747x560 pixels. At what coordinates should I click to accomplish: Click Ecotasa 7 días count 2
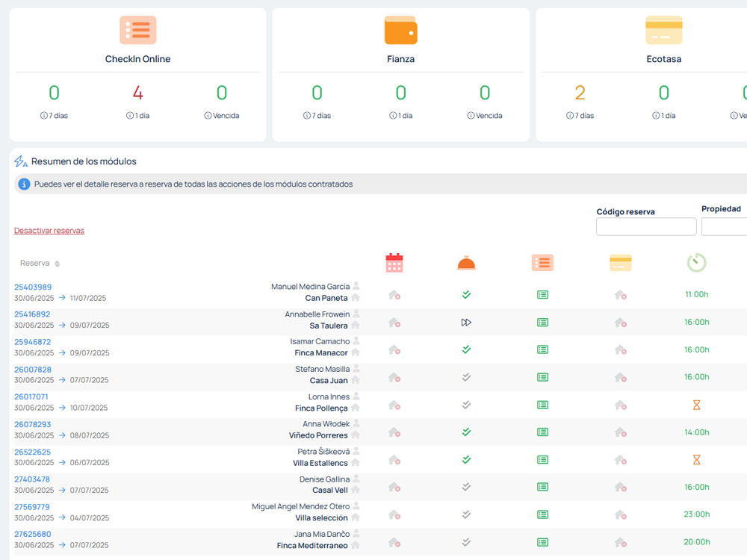tap(580, 93)
